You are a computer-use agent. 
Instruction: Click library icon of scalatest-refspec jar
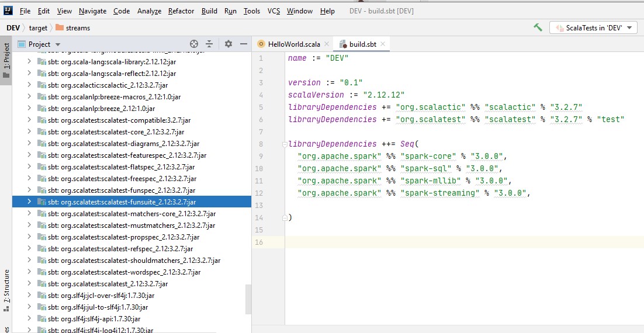tap(41, 248)
